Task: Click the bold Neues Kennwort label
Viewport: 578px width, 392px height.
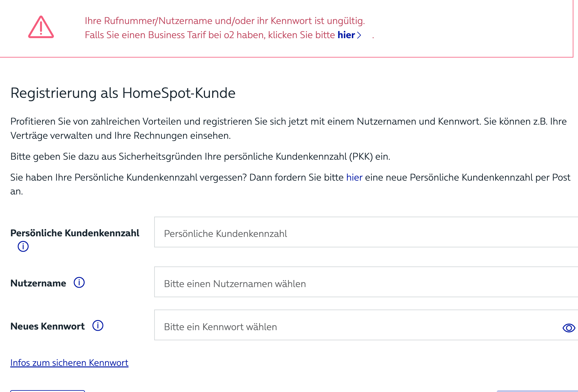Action: click(47, 326)
